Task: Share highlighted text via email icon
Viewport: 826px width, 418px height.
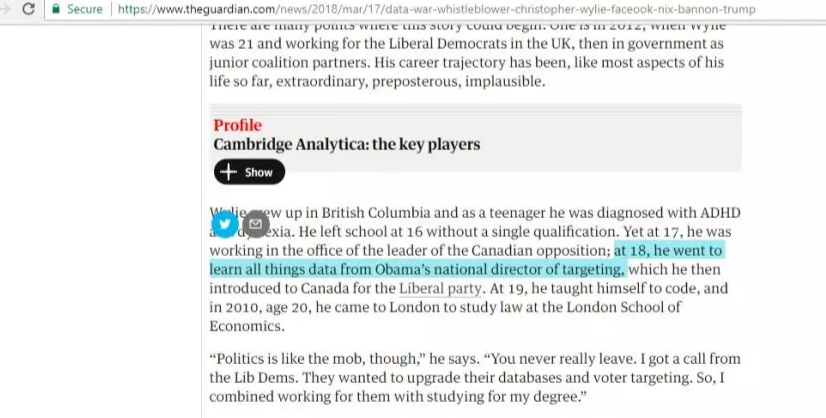Action: [x=255, y=224]
